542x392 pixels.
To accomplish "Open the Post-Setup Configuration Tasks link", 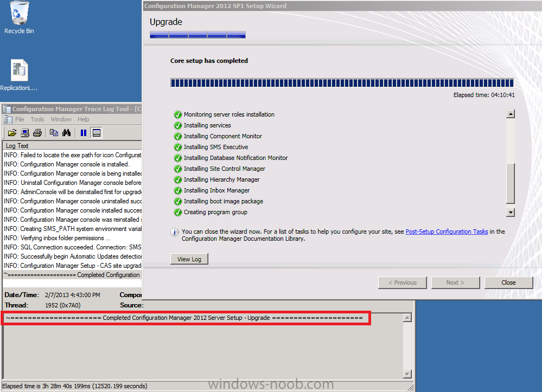I will click(447, 232).
